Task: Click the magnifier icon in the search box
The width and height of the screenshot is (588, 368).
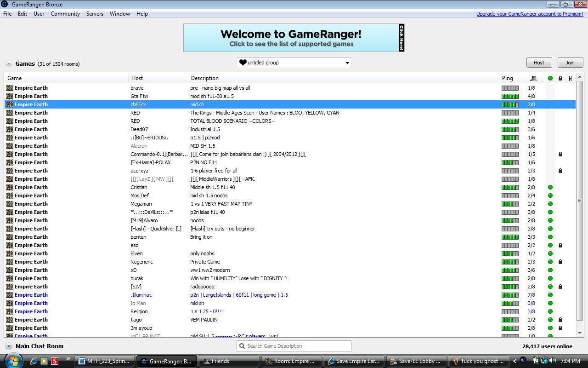Action: point(242,346)
